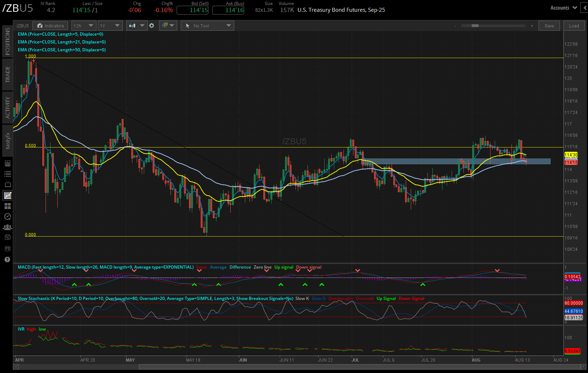Toggle the Slow K legend in stochastic study

[x=302, y=299]
